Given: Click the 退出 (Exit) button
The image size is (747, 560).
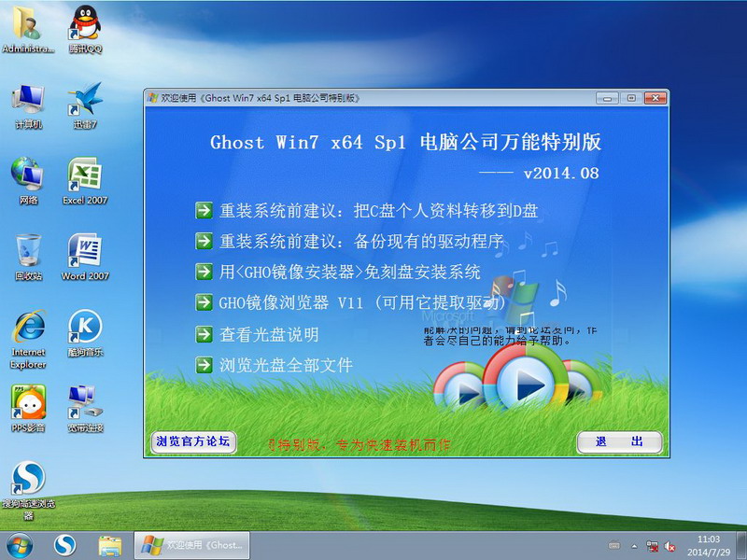Looking at the screenshot, I should click(x=619, y=441).
